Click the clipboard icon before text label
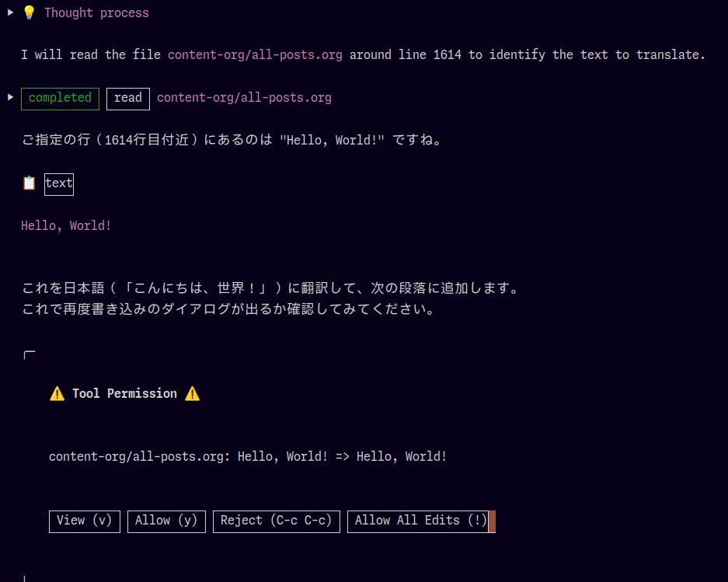This screenshot has height=582, width=728. pyautogui.click(x=30, y=183)
